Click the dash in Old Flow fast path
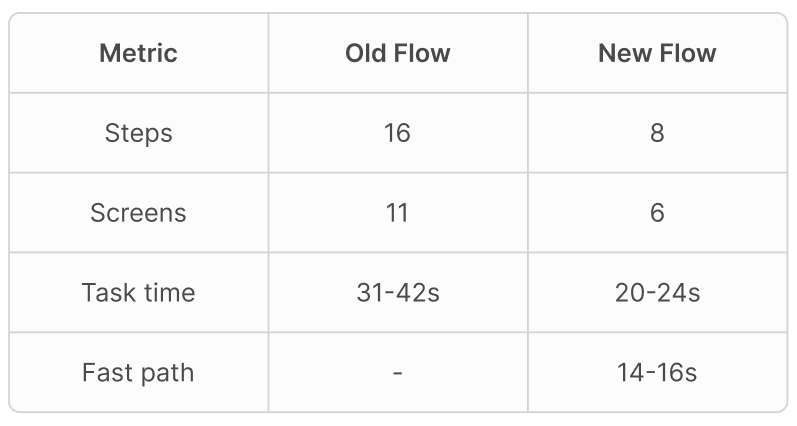The width and height of the screenshot is (797, 426). (397, 374)
